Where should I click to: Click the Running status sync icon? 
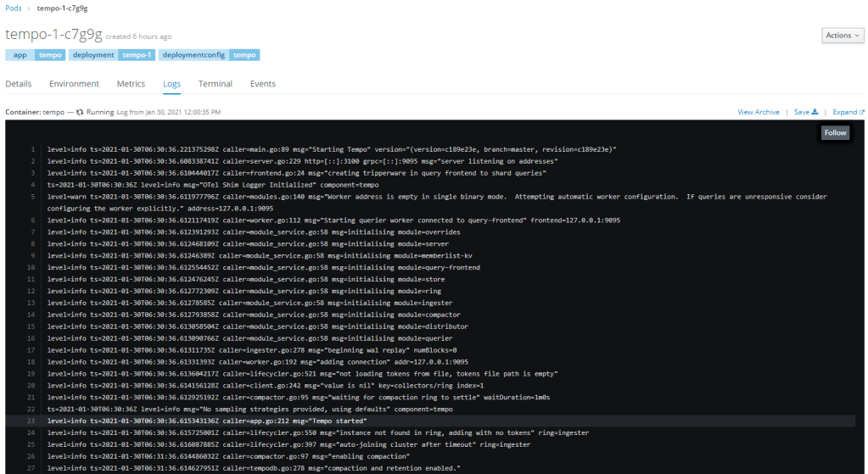80,112
